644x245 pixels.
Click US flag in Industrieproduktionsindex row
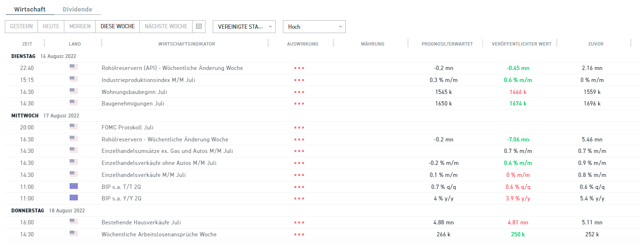[73, 79]
